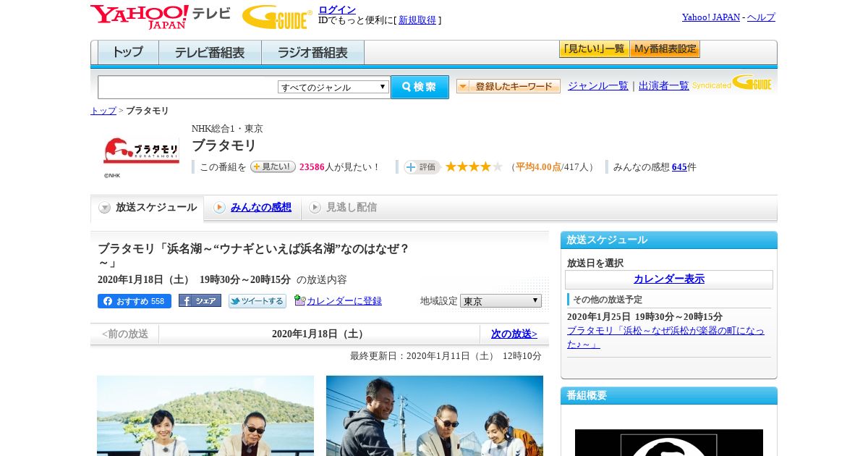The width and height of the screenshot is (868, 456).
Task: Switch to the トップ tab
Action: click(128, 52)
